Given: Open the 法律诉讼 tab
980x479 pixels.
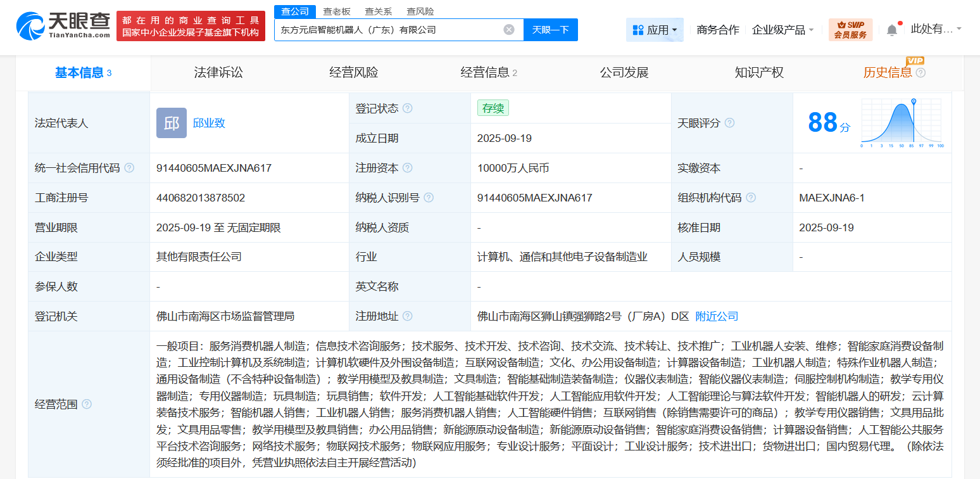Looking at the screenshot, I should tap(217, 72).
